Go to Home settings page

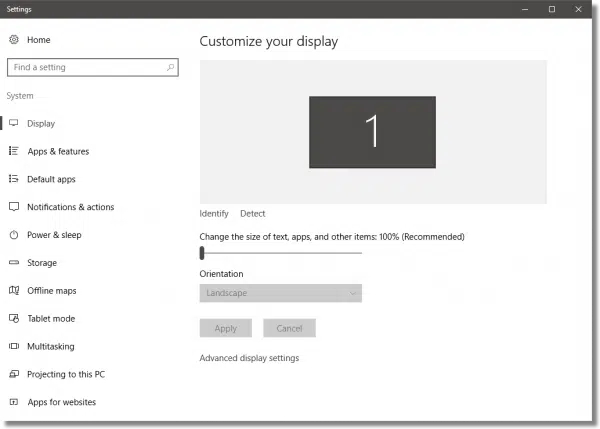[39, 40]
